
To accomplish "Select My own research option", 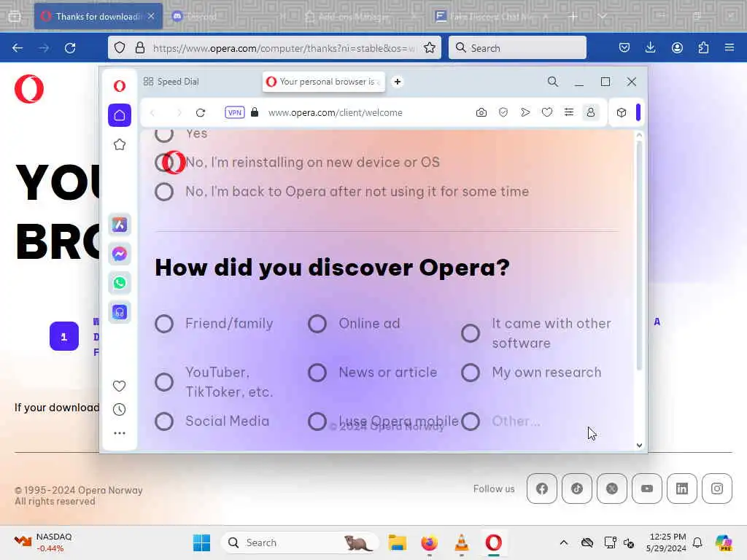I will click(x=471, y=373).
